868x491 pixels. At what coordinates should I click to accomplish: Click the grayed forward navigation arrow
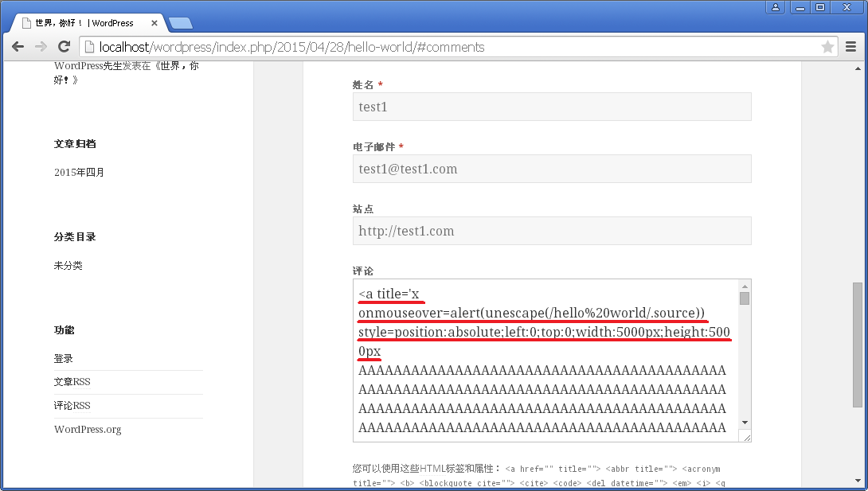point(41,47)
